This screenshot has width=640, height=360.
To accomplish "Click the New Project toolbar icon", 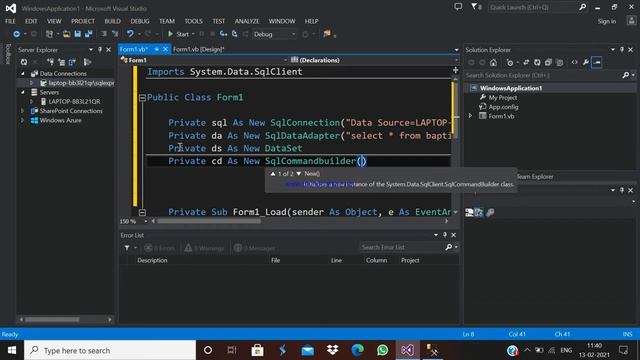I will [49, 34].
